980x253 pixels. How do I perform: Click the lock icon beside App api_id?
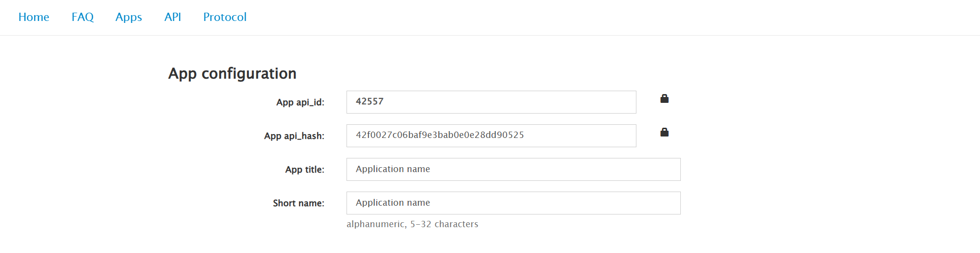pos(664,98)
